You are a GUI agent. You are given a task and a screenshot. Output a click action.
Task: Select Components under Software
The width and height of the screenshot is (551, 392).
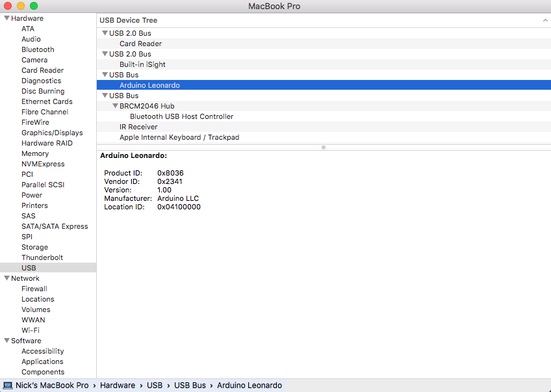(43, 372)
